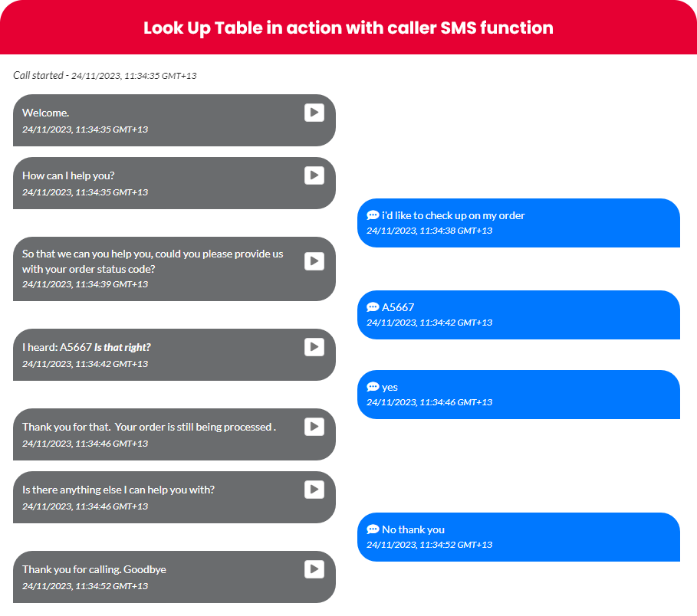This screenshot has width=697, height=616.
Task: Click the SMS icon on the A5667 reply
Action: [373, 306]
